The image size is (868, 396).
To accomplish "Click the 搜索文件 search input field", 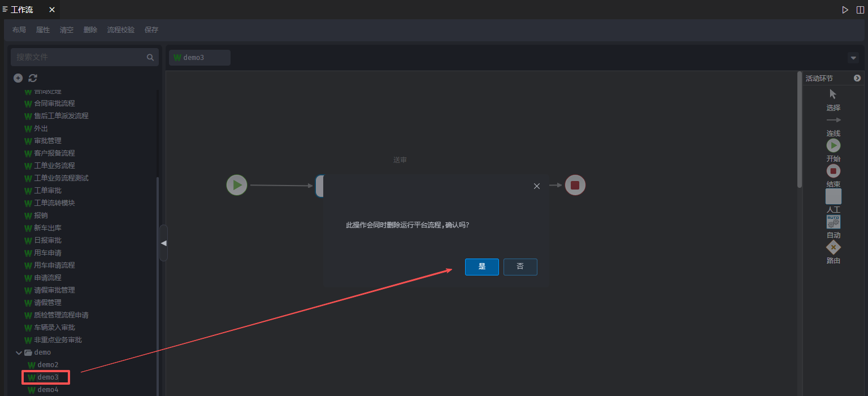I will tap(79, 57).
